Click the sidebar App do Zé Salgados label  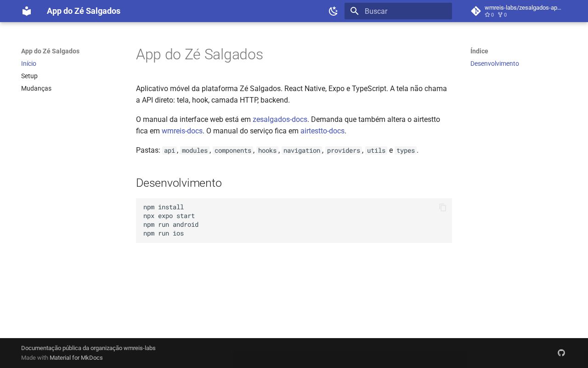[x=51, y=51]
